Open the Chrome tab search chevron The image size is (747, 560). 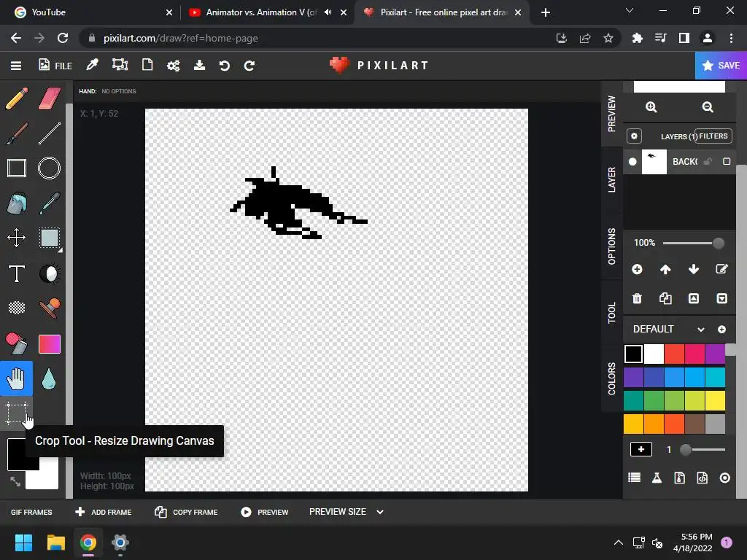[630, 10]
